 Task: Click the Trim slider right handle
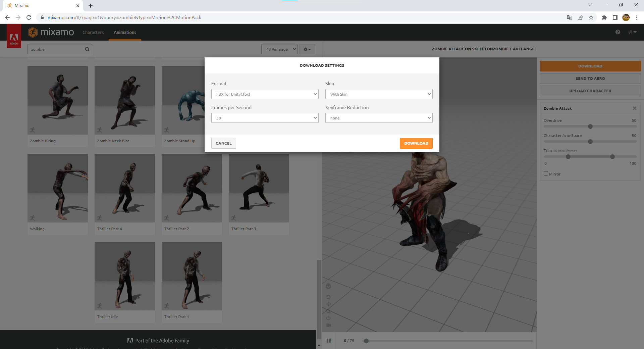click(612, 157)
